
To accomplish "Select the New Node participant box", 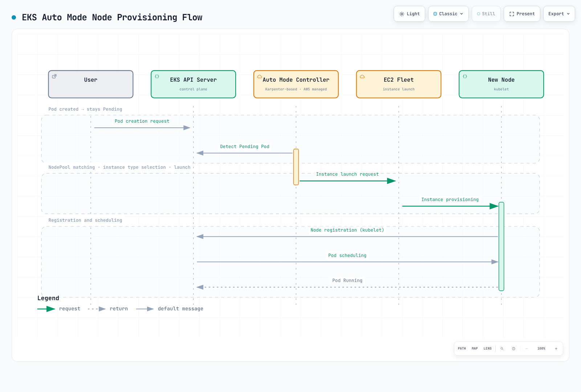I will [x=501, y=84].
